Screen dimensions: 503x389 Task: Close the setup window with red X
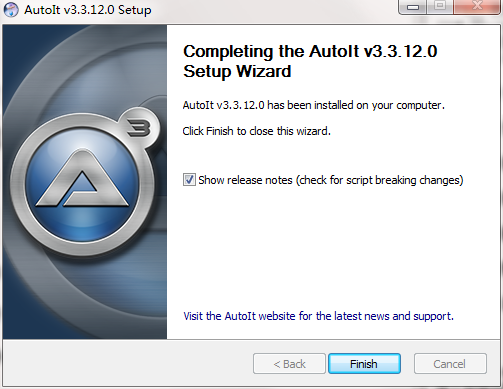point(477,6)
